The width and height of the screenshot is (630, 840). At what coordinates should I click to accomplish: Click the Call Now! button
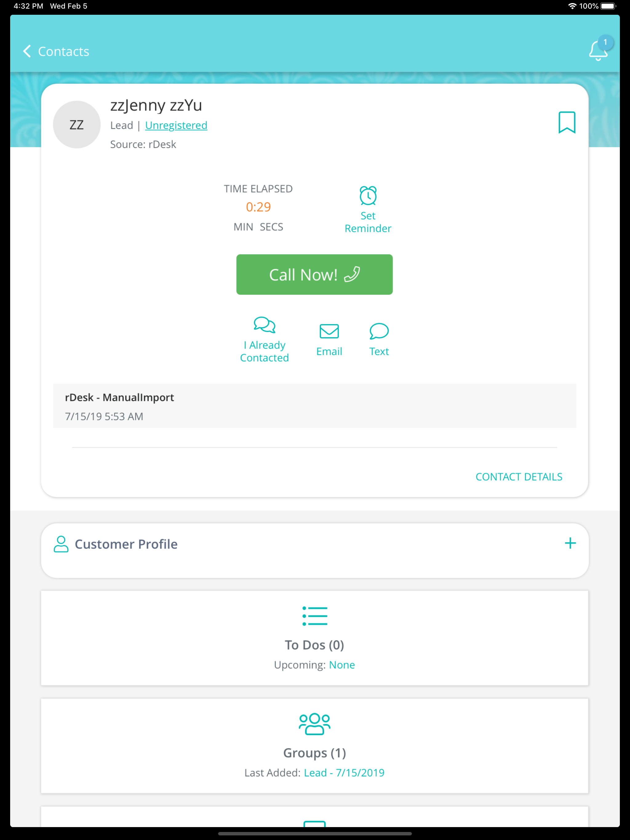click(x=314, y=275)
